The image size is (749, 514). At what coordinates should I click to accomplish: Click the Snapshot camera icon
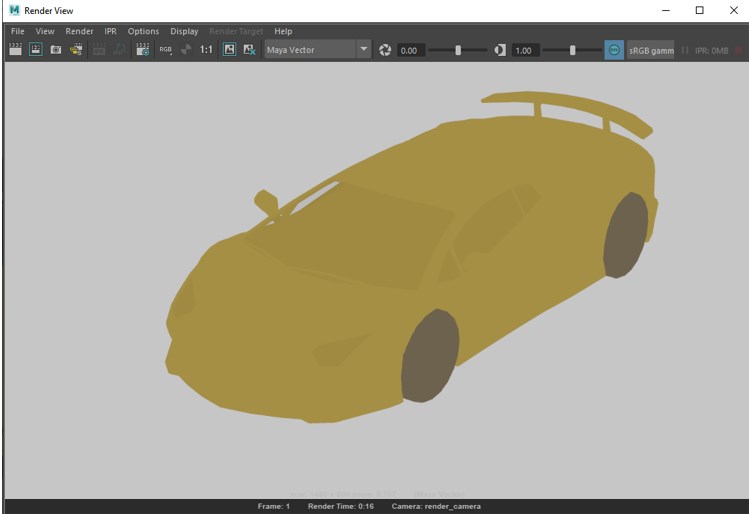click(56, 50)
